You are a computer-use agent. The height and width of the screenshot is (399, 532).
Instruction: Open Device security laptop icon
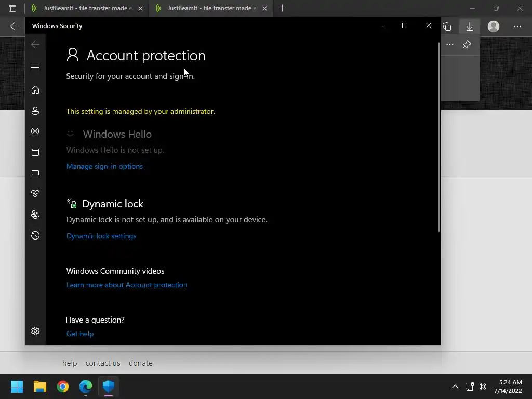35,173
